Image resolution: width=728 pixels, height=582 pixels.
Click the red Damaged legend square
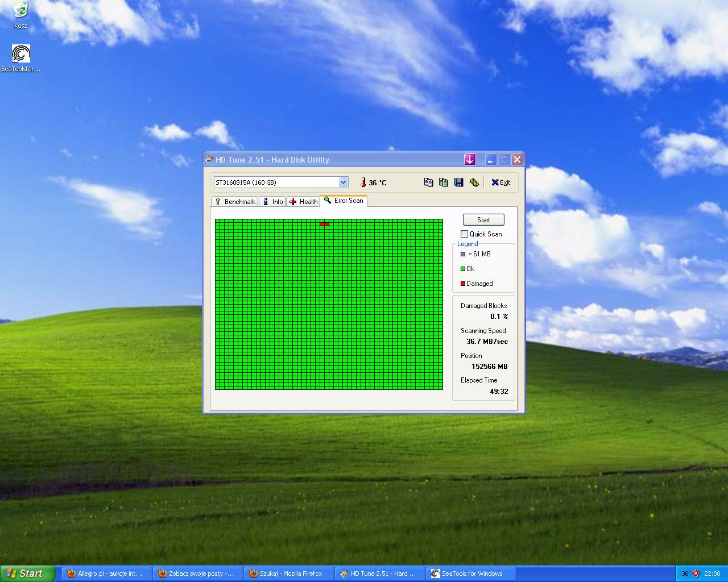click(463, 283)
